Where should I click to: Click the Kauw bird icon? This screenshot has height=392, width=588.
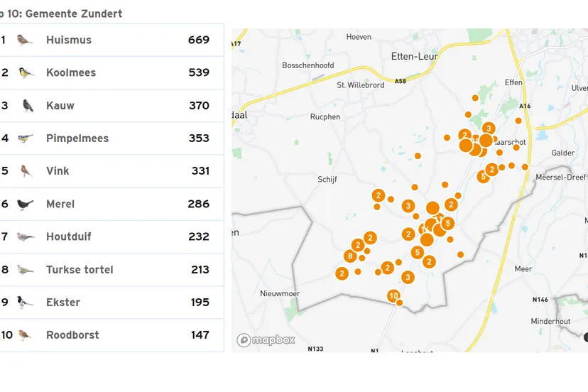tap(27, 106)
